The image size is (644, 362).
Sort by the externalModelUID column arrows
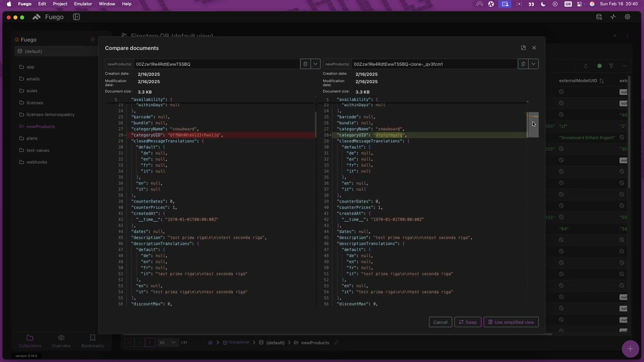[x=601, y=81]
